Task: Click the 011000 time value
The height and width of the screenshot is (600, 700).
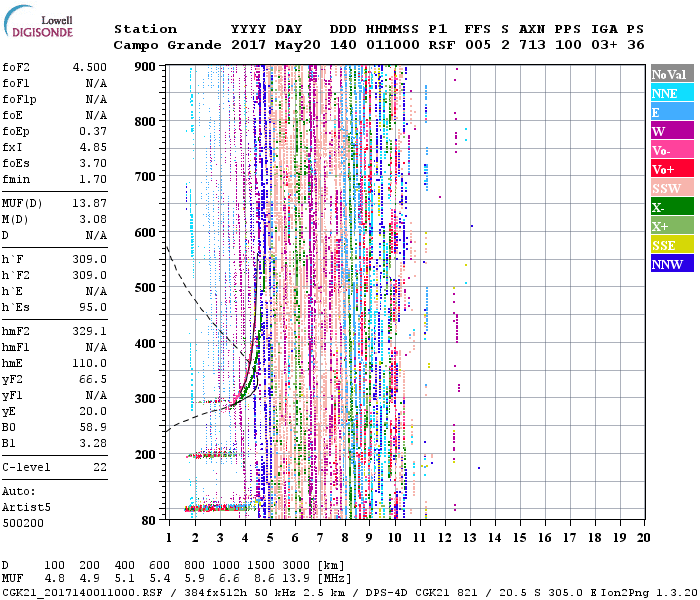Action: point(393,45)
